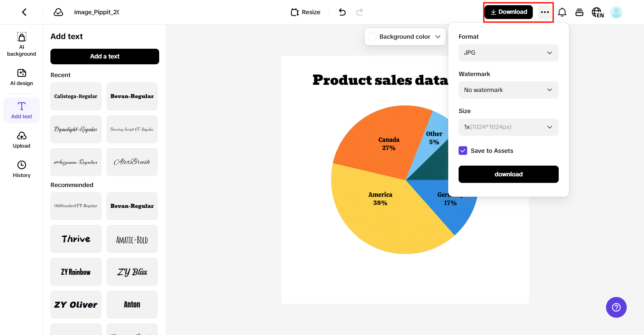Uncheck the Save to Assets checkbox
The image size is (644, 335).
[x=463, y=151]
